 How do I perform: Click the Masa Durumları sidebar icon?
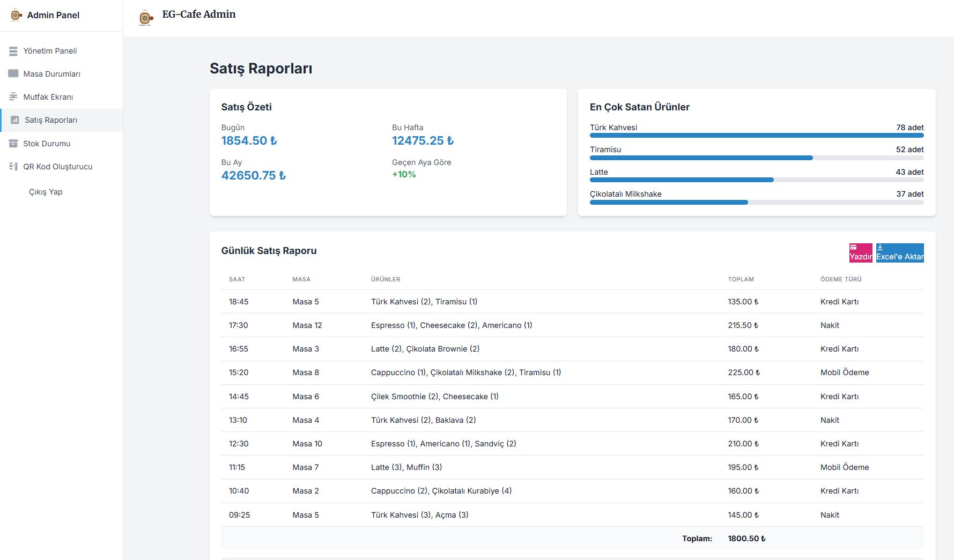[13, 73]
